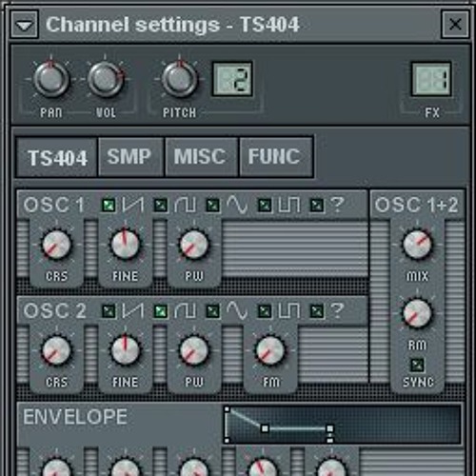Toggle the SYNC LED switch
Image resolution: width=476 pixels, height=476 pixels.
click(x=417, y=365)
